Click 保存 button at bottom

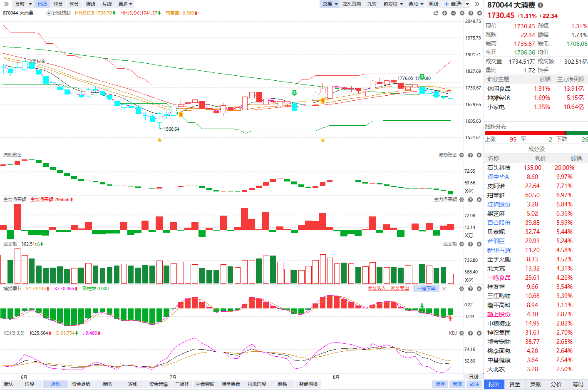tap(440, 384)
